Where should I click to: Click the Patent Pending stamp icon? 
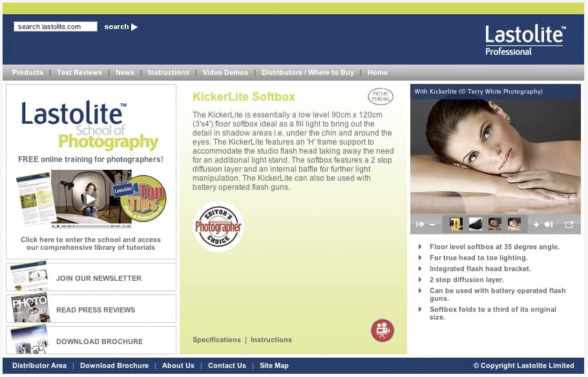381,97
